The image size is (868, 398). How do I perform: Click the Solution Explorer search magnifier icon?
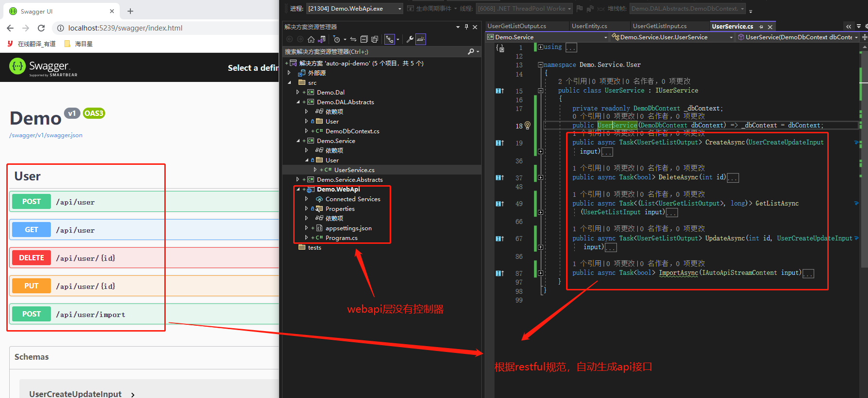click(x=471, y=51)
